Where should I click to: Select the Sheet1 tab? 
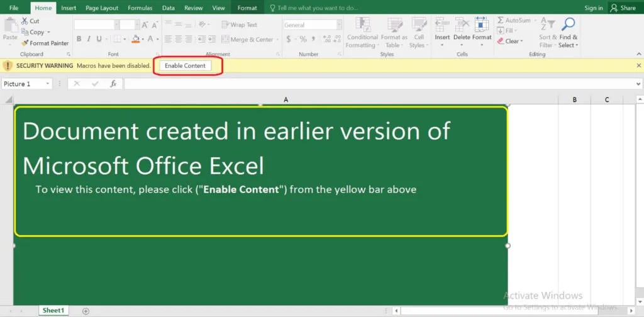(x=53, y=311)
